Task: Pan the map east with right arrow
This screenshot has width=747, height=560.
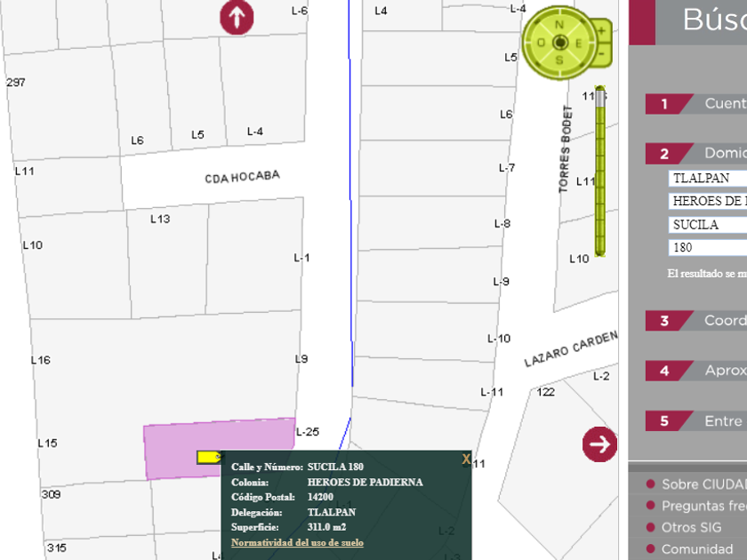Action: coord(600,444)
